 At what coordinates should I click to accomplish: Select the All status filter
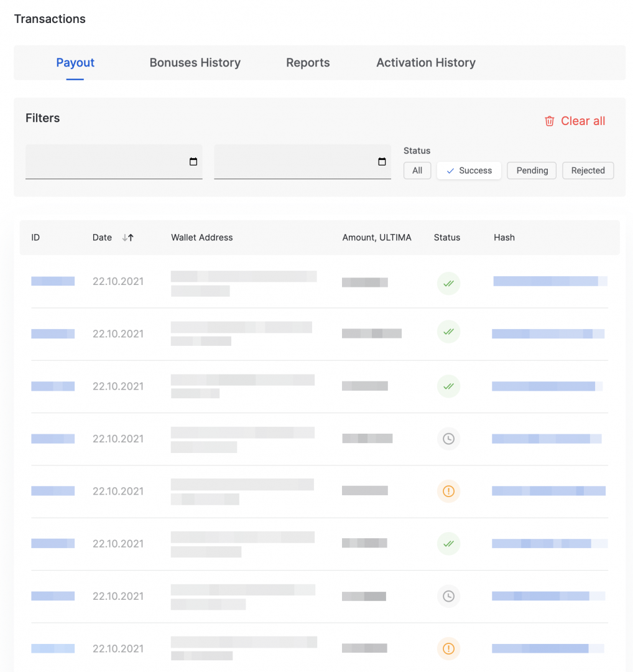point(417,170)
